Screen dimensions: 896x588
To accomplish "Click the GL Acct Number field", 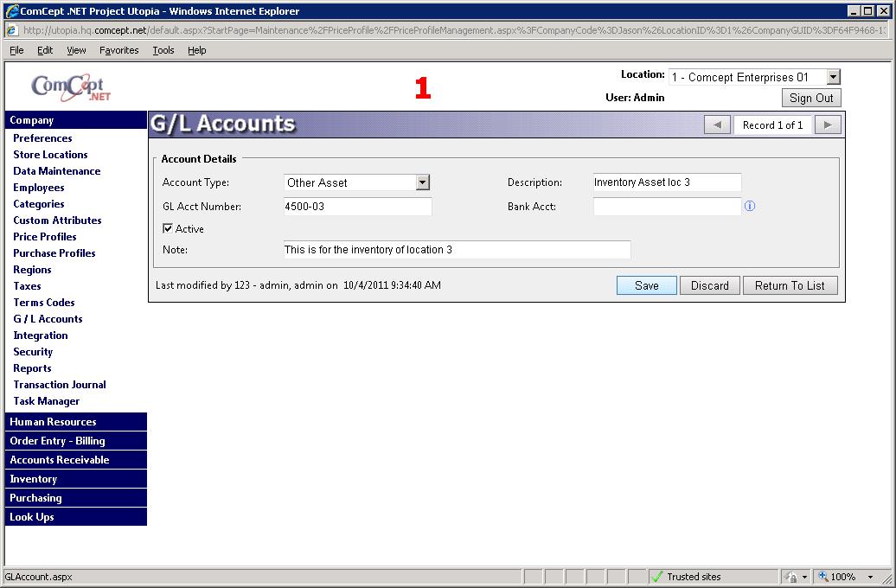I will pyautogui.click(x=357, y=207).
